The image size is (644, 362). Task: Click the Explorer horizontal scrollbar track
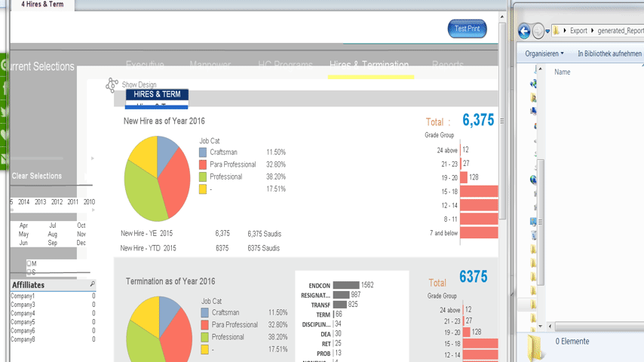pos(601,327)
